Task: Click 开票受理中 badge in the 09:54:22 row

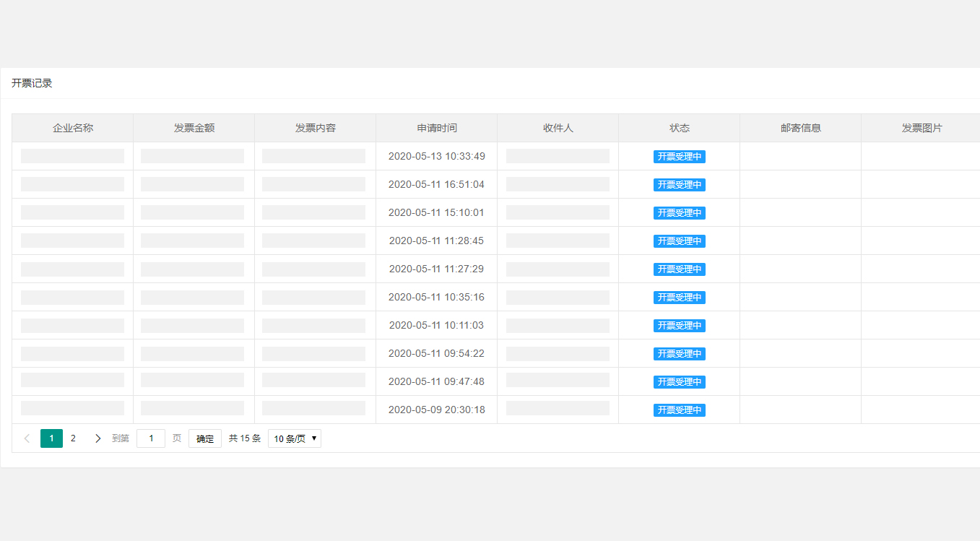Action: click(680, 354)
